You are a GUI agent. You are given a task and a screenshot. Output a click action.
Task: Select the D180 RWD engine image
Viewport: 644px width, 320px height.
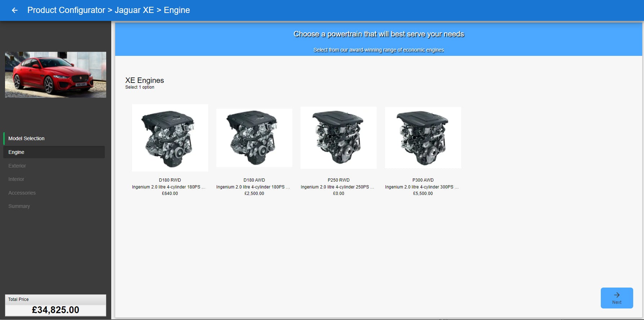(170, 138)
